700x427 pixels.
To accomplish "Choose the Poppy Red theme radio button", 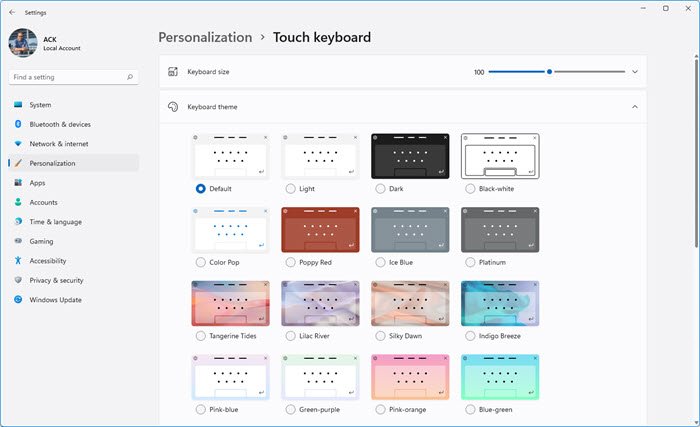I will [x=291, y=262].
